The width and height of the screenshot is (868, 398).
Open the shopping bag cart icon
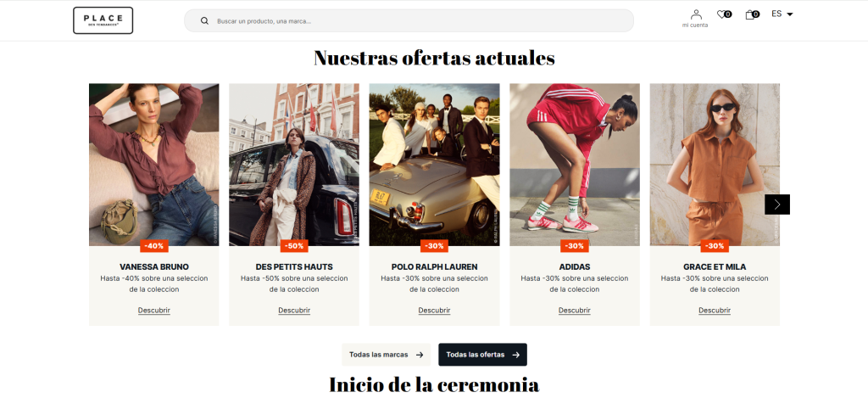click(x=753, y=14)
